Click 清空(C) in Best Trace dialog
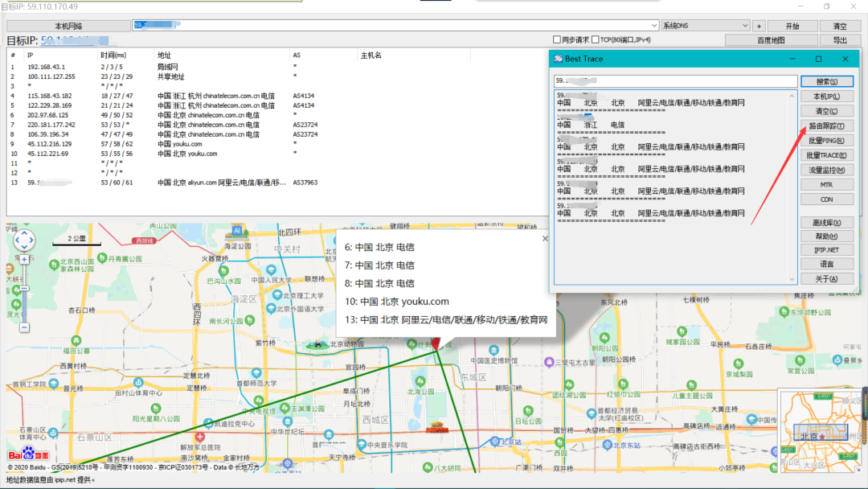 pos(826,111)
